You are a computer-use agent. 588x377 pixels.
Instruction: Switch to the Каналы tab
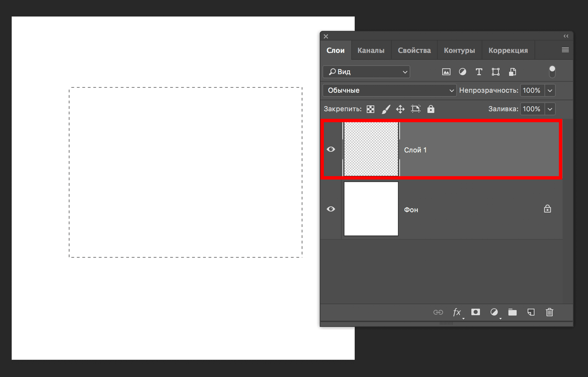point(371,50)
